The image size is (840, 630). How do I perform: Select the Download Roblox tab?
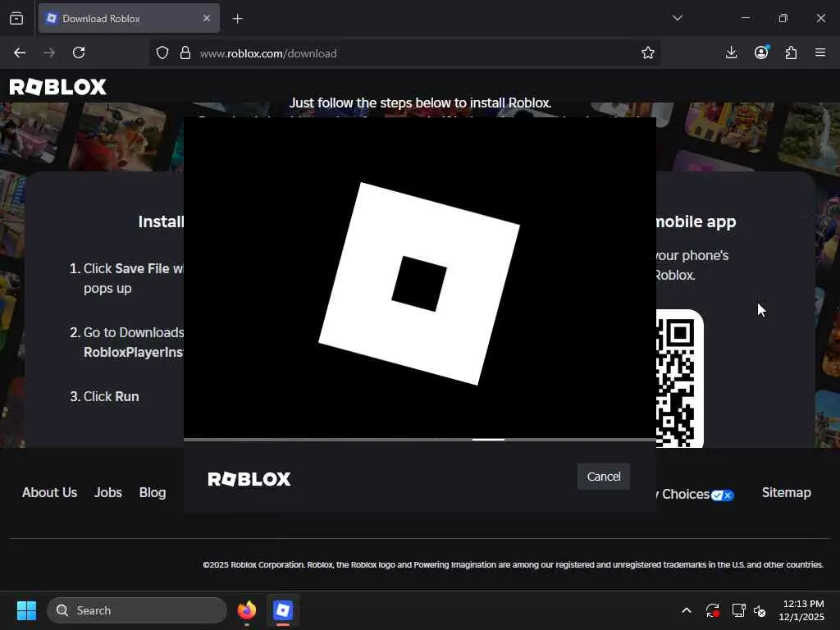(129, 18)
